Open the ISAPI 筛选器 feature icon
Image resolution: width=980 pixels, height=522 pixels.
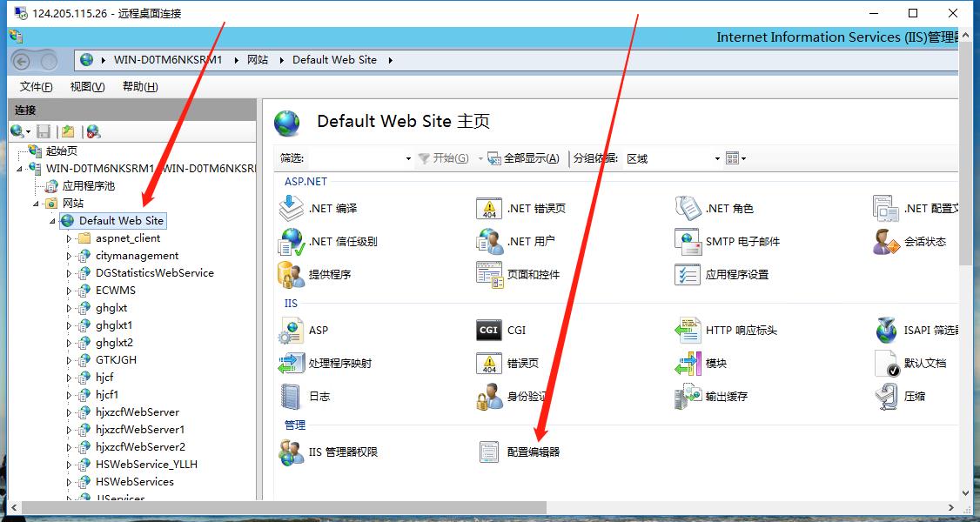[x=886, y=331]
